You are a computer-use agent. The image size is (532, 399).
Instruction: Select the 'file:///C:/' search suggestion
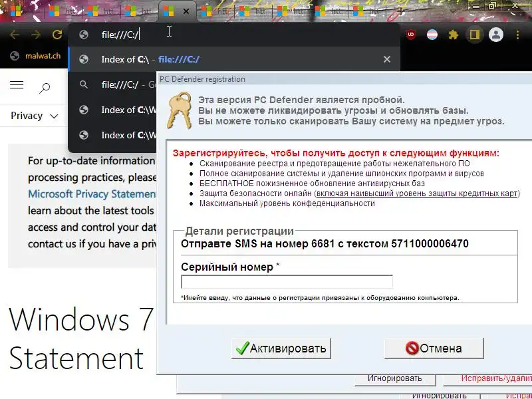click(x=112, y=84)
